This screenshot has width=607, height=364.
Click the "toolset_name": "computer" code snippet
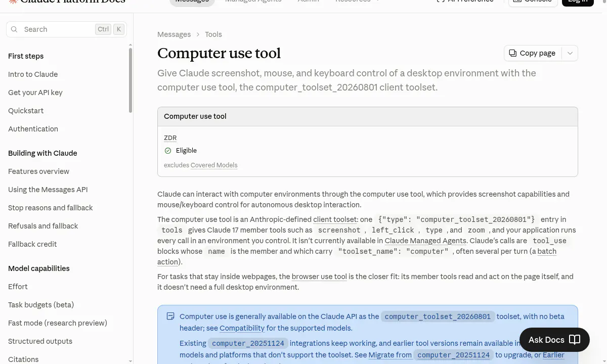pos(394,251)
